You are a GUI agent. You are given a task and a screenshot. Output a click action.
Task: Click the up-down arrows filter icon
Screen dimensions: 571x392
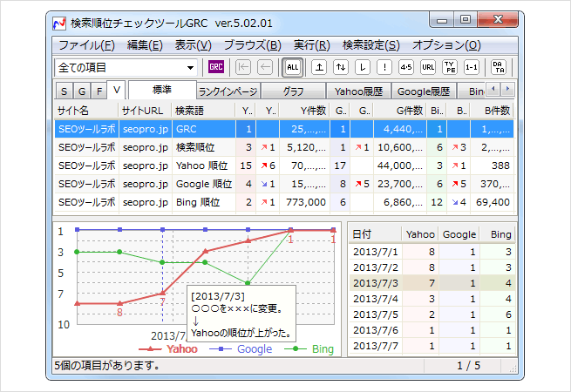341,67
